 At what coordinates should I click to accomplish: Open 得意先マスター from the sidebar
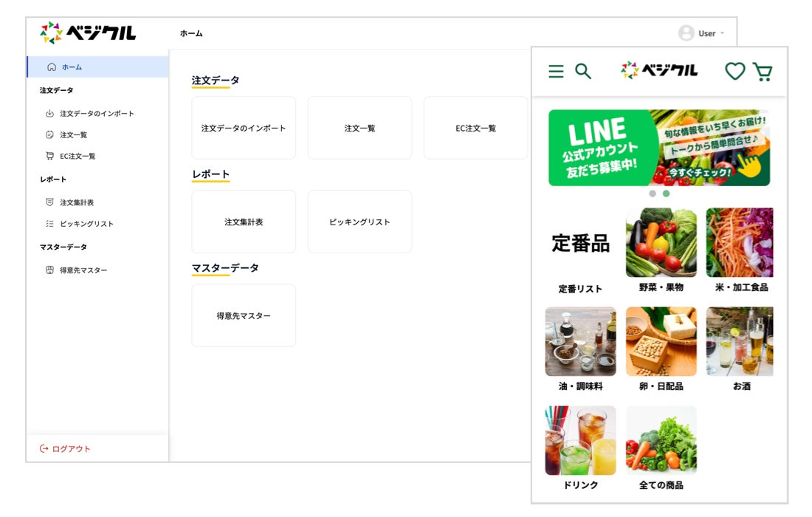[83, 270]
